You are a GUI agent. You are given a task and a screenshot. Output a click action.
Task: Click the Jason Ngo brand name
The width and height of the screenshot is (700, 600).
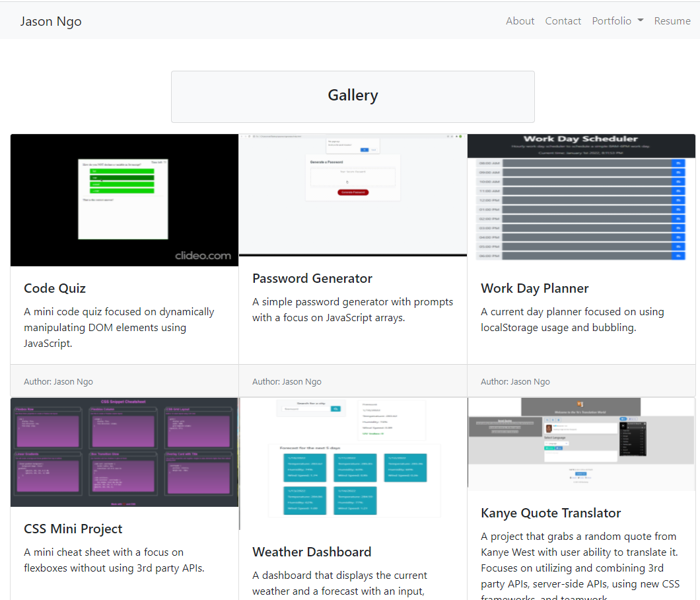(51, 21)
